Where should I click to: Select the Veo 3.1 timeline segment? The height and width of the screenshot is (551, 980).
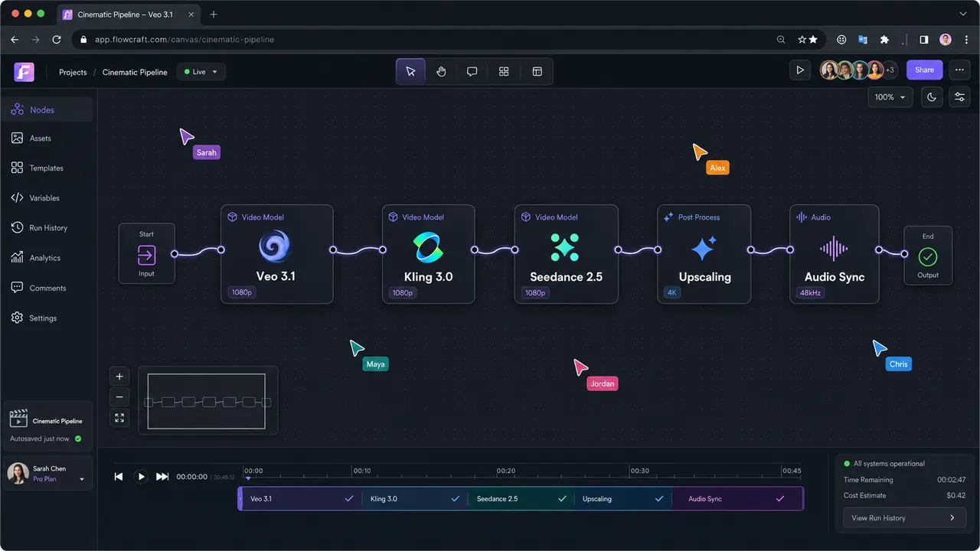[301, 499]
